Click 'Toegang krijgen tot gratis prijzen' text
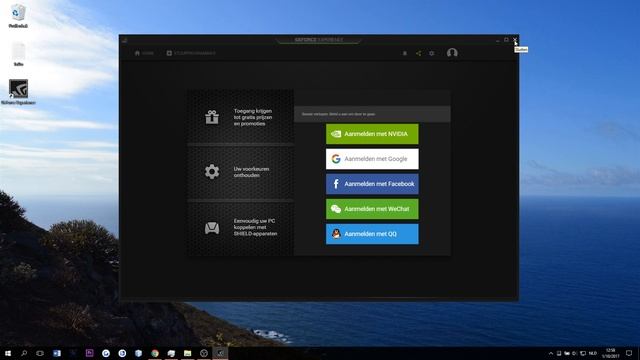This screenshot has height=360, width=640. 253,117
